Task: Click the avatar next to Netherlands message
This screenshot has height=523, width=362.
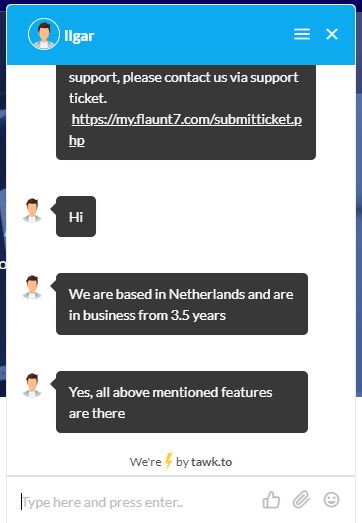Action: point(32,287)
